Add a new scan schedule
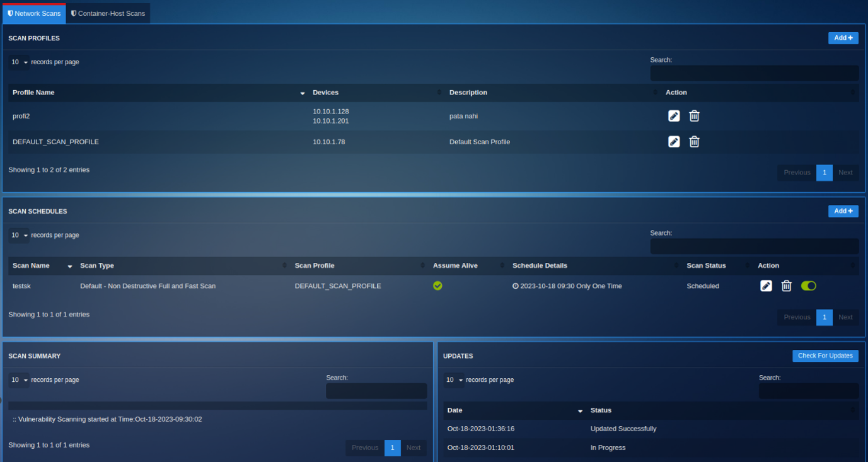 (x=843, y=211)
